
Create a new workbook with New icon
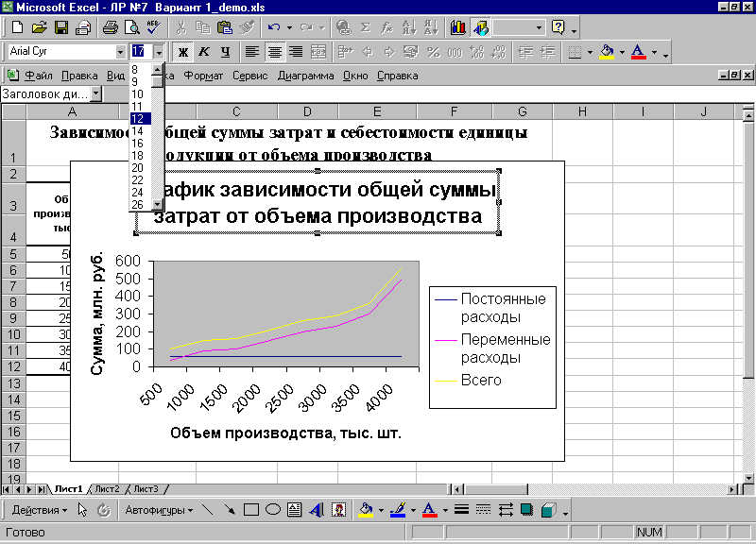coord(17,27)
